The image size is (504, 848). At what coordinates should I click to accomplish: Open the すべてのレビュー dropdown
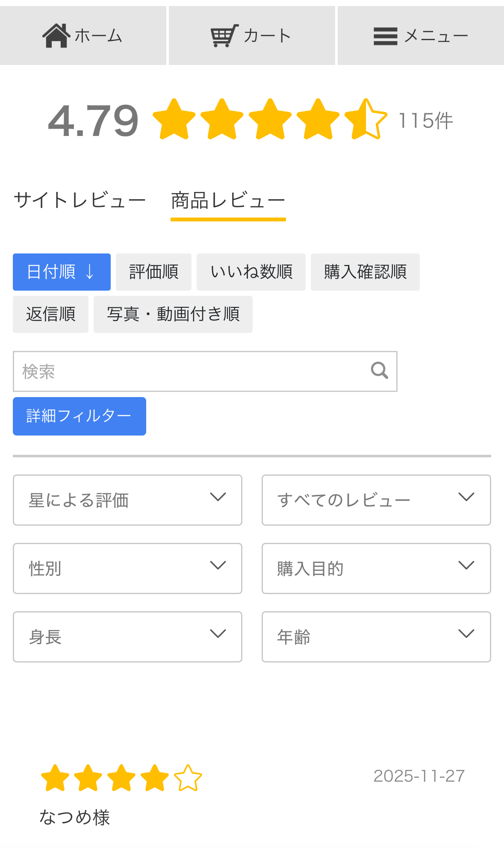(x=376, y=500)
